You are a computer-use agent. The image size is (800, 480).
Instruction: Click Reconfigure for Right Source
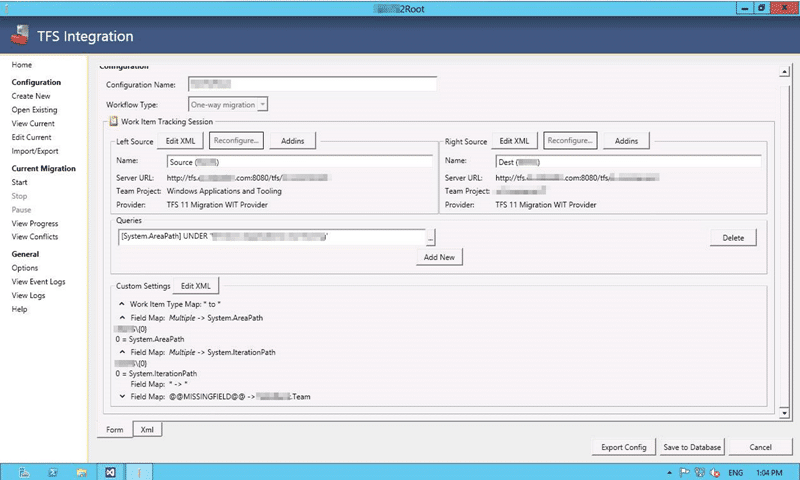[x=570, y=140]
